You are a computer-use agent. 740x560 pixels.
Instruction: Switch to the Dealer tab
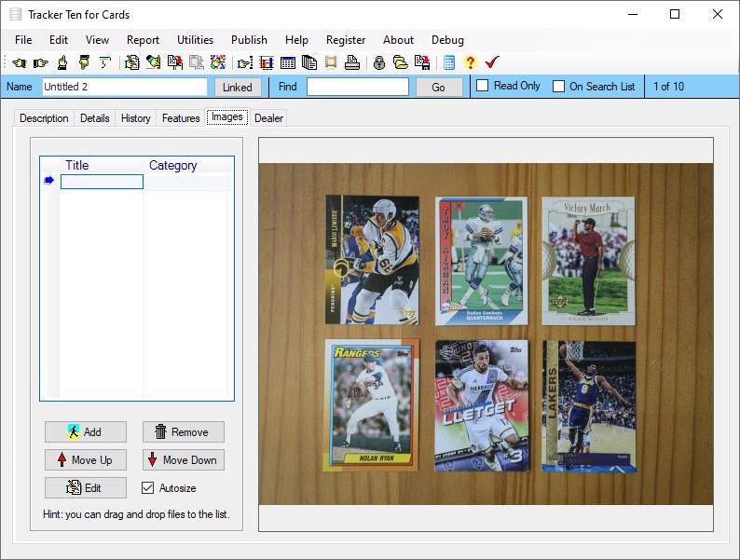pos(268,118)
